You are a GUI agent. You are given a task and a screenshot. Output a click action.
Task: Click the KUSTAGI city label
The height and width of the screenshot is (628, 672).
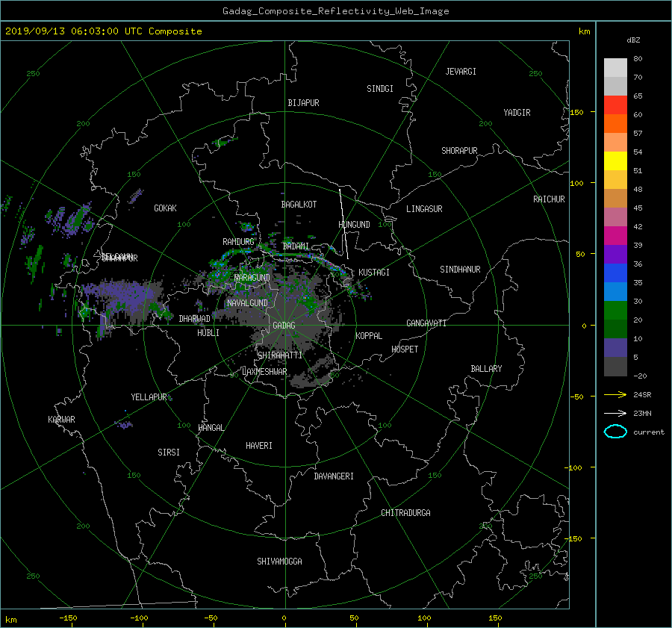pyautogui.click(x=374, y=273)
